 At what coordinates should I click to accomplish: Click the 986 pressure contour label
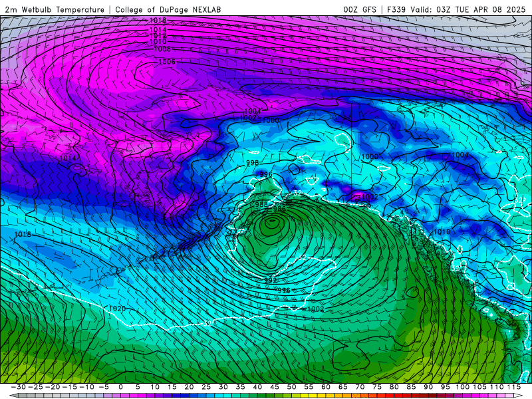(279, 209)
